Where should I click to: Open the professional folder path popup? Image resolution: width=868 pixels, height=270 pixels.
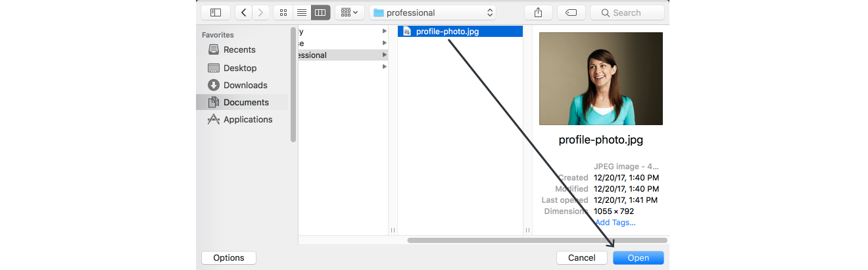click(x=433, y=13)
